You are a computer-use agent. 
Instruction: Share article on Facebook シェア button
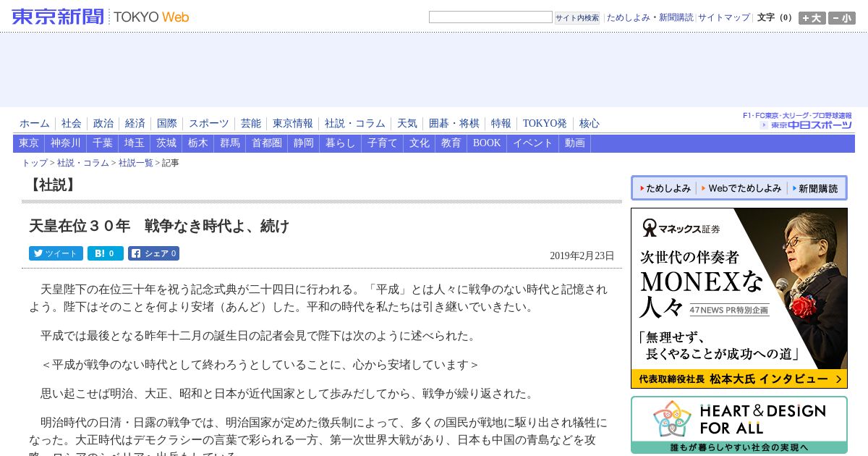(153, 253)
